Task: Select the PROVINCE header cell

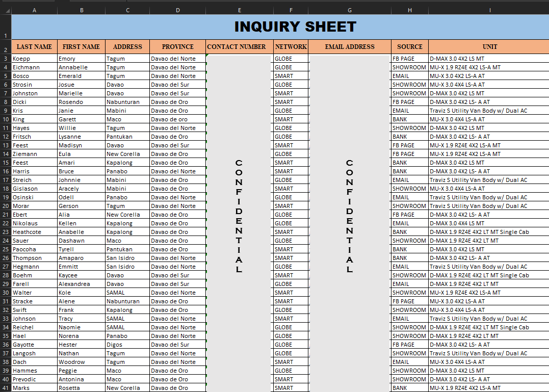Action: tap(177, 47)
